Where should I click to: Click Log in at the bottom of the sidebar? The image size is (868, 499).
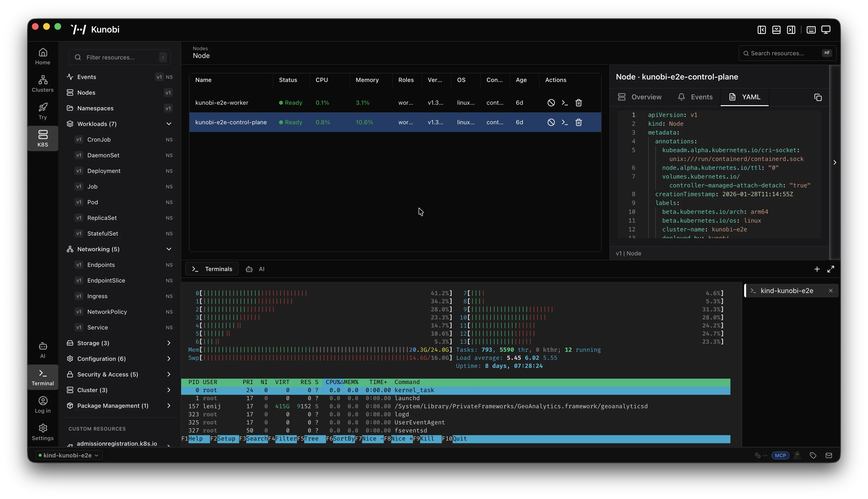tap(43, 405)
